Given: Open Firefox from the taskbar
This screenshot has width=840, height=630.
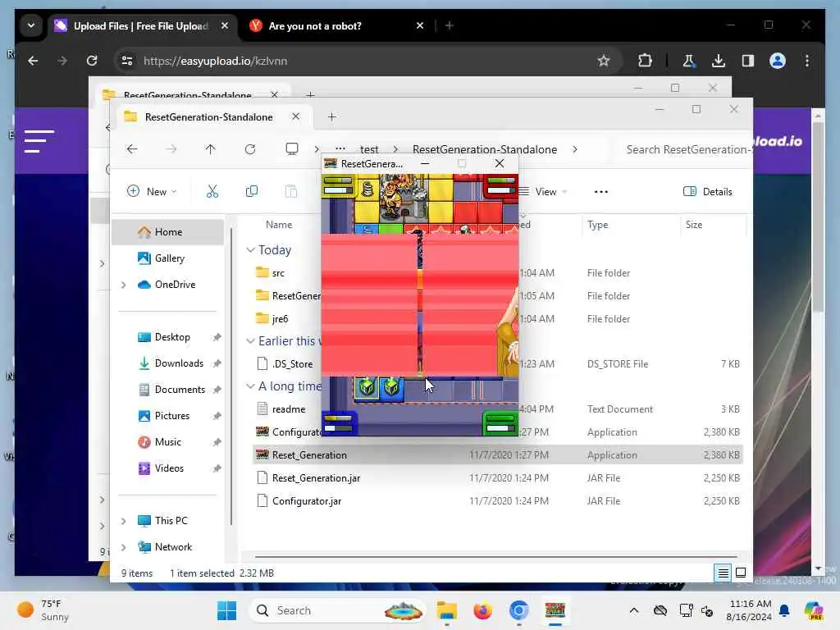Looking at the screenshot, I should click(x=482, y=610).
